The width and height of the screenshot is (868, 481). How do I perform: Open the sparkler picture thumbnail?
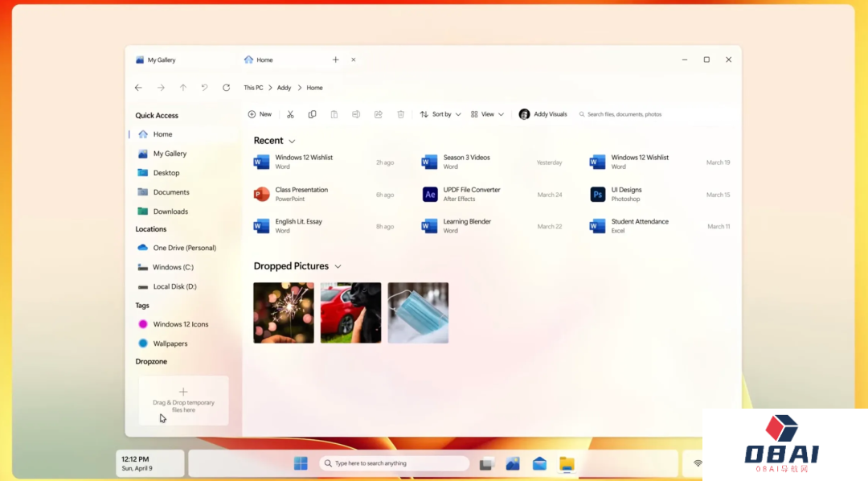[284, 313]
